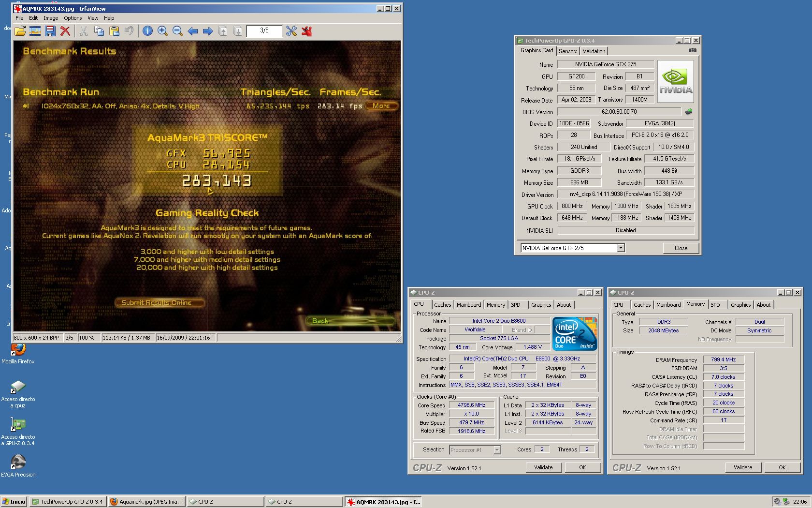Open the image Information icon
The image size is (812, 508).
[x=147, y=31]
